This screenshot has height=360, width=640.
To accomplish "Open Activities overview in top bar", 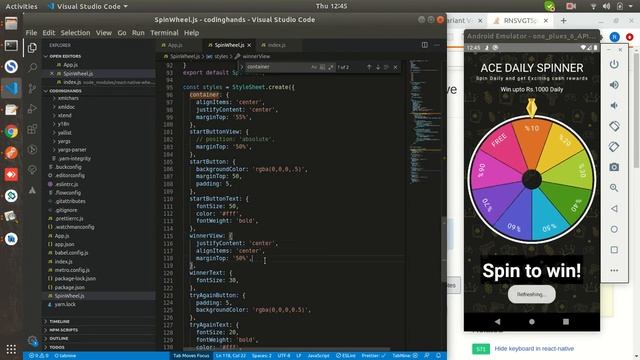I will click(21, 6).
